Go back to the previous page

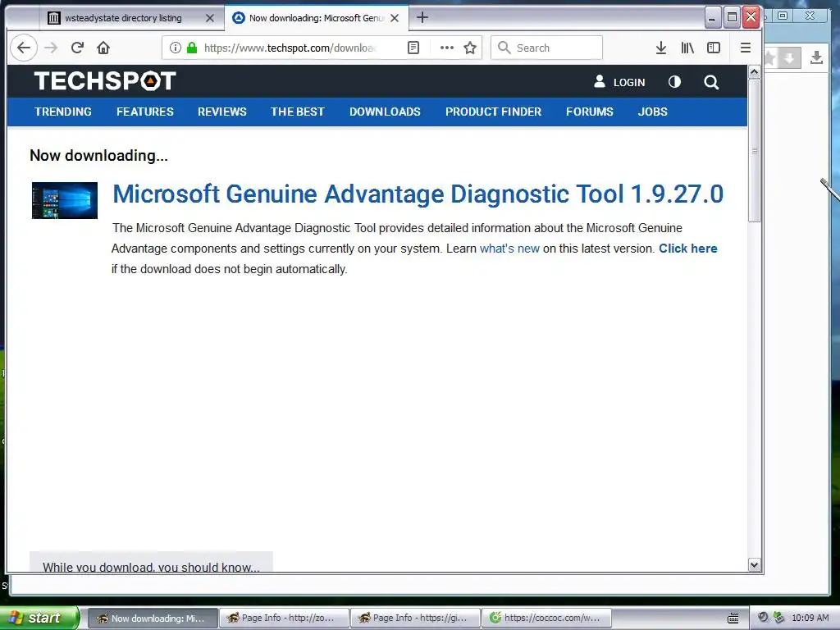[x=24, y=48]
